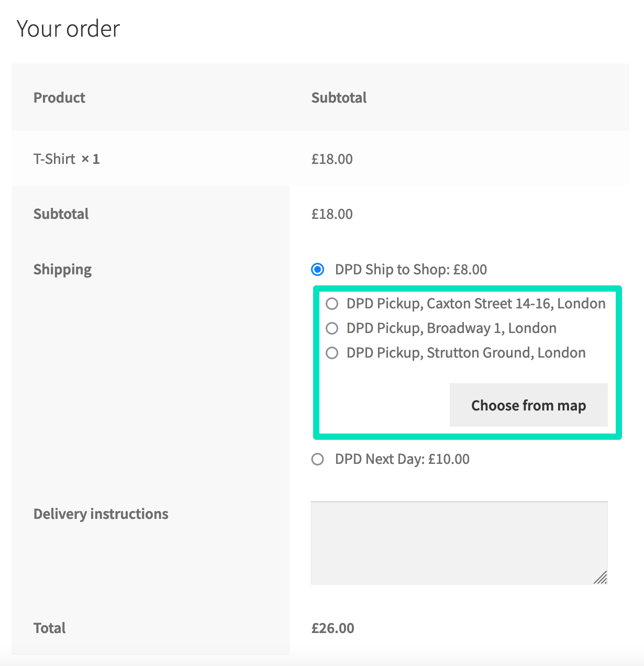
Task: Select the Strutton Ground pickup radio
Action: point(332,353)
